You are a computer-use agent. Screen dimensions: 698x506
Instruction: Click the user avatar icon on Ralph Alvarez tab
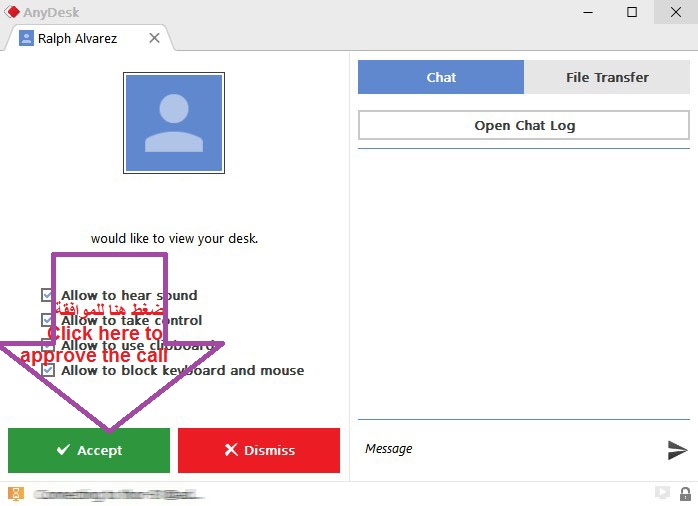(x=26, y=38)
